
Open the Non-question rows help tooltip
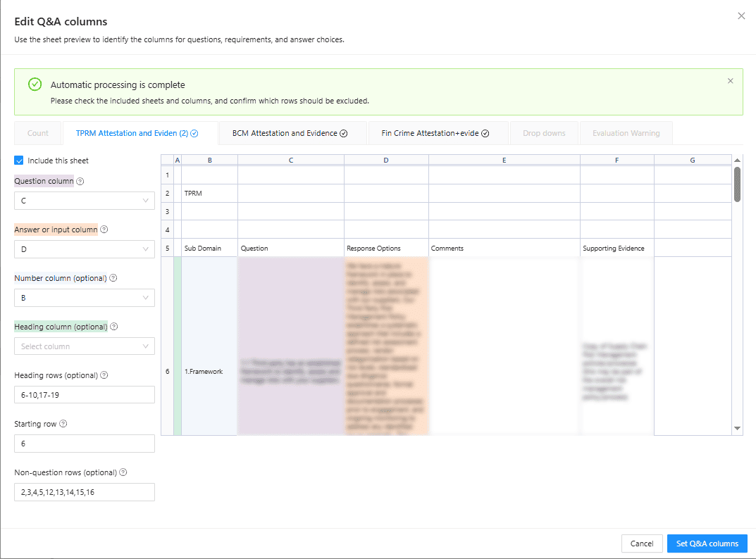pos(123,472)
